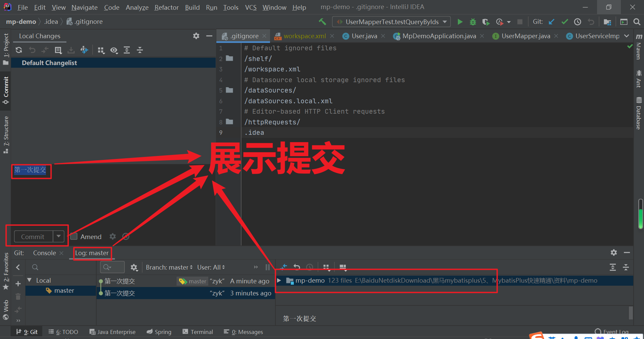Screen dimensions: 644x339
Task: Open 6: TODO tool window button
Action: point(63,332)
